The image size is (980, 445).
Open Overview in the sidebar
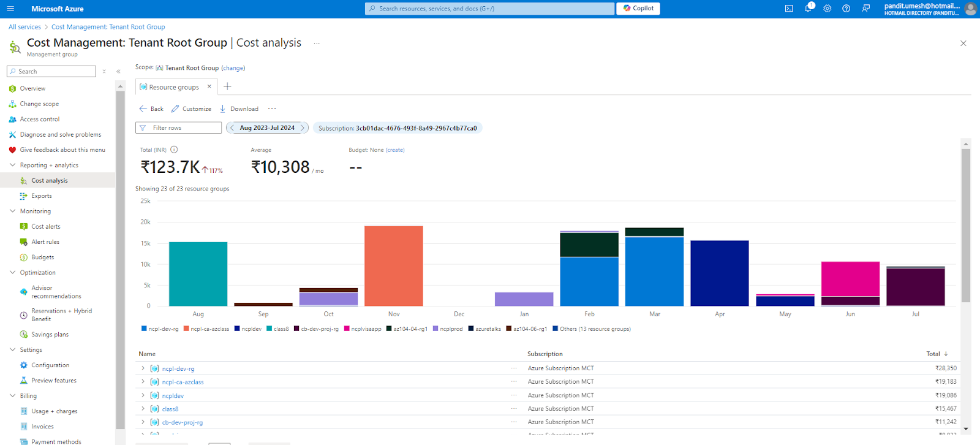32,89
